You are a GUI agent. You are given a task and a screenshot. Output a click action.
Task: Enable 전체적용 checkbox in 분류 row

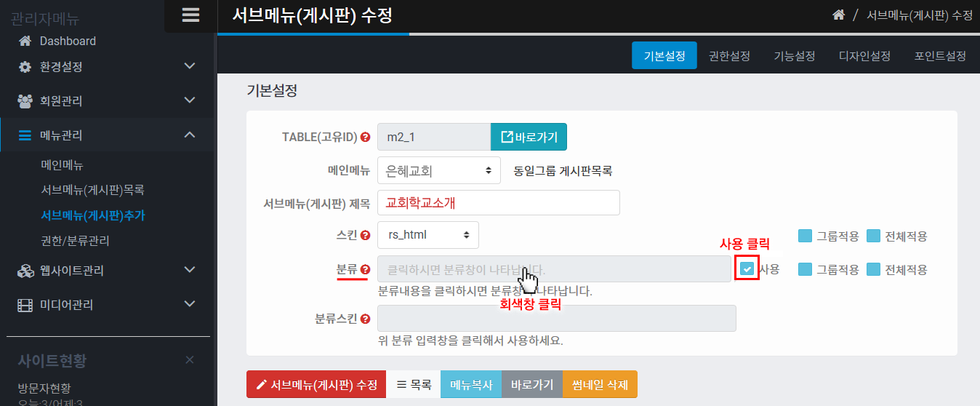pyautogui.click(x=873, y=269)
